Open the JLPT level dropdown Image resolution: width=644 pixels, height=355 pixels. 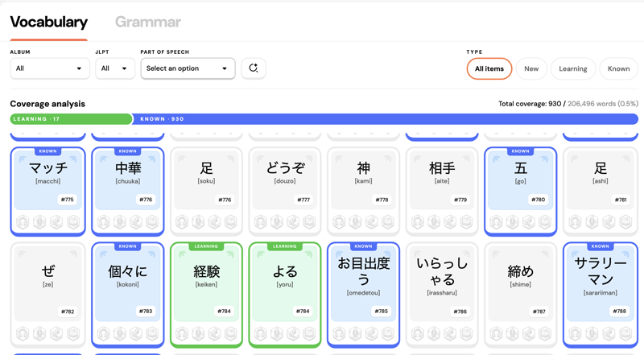[115, 68]
